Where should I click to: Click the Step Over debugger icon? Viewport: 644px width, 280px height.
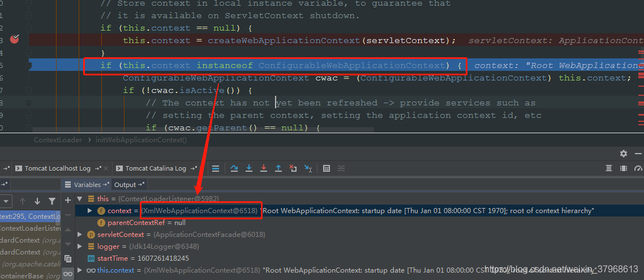pos(234,168)
